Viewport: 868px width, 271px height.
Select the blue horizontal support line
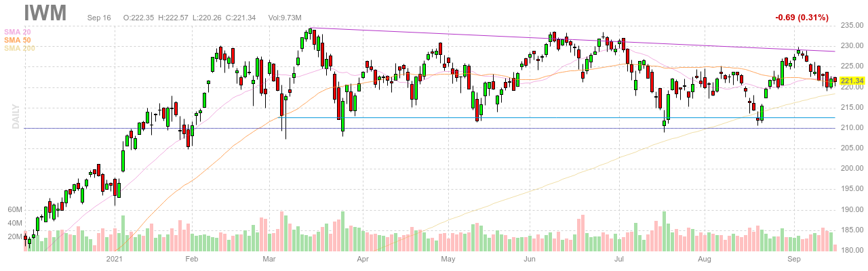(542, 118)
